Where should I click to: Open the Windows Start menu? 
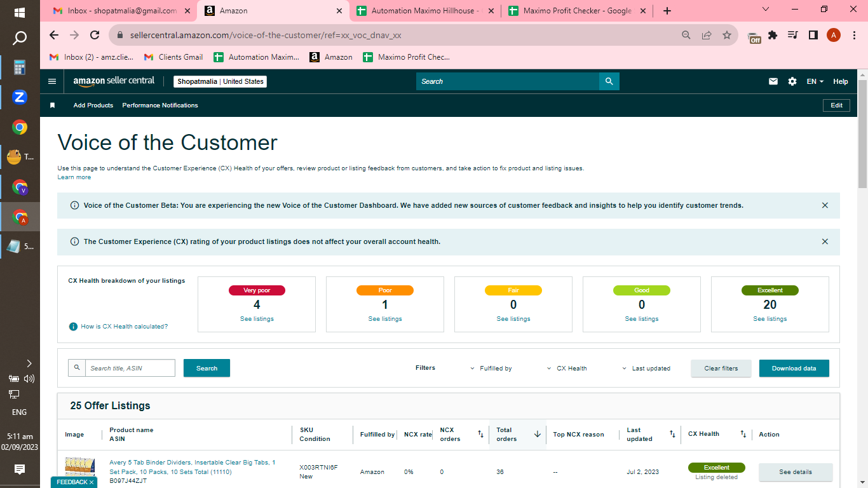tap(20, 12)
